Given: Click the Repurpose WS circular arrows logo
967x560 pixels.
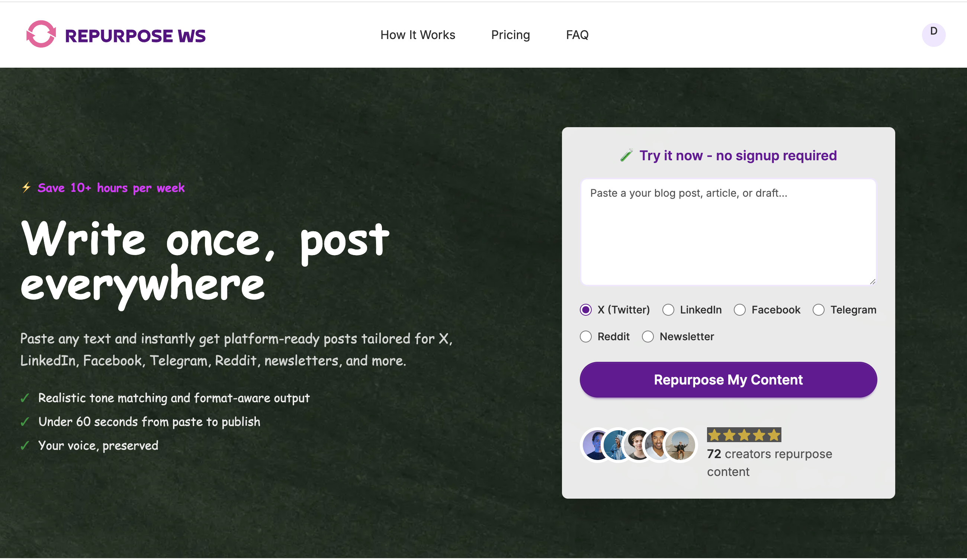Looking at the screenshot, I should point(41,35).
